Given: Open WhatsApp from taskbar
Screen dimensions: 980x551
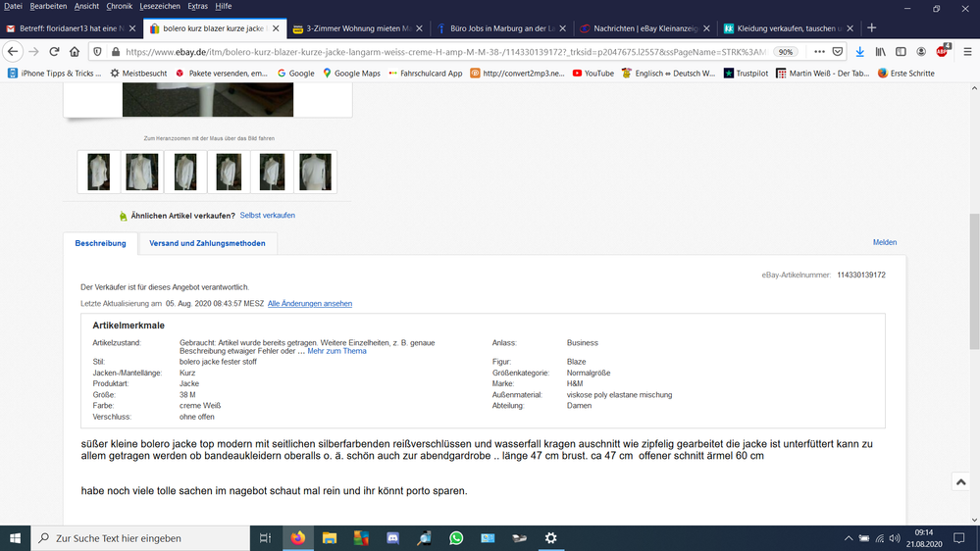Looking at the screenshot, I should 456,538.
